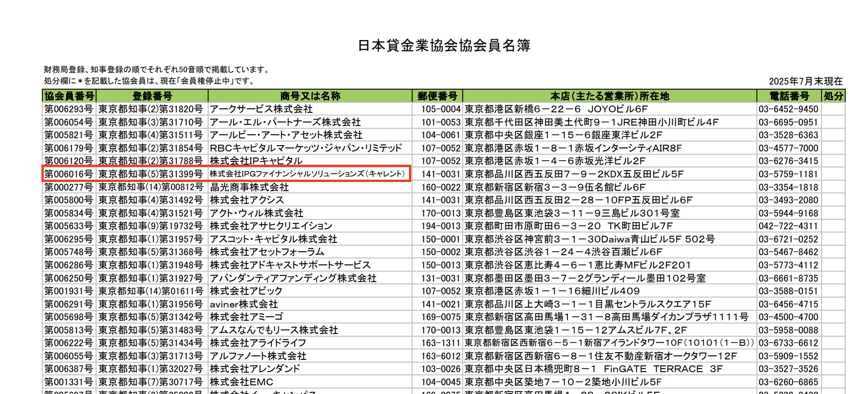This screenshot has height=394, width=868.
Task: Click phone number 03-6456-4715
Action: coord(788,304)
